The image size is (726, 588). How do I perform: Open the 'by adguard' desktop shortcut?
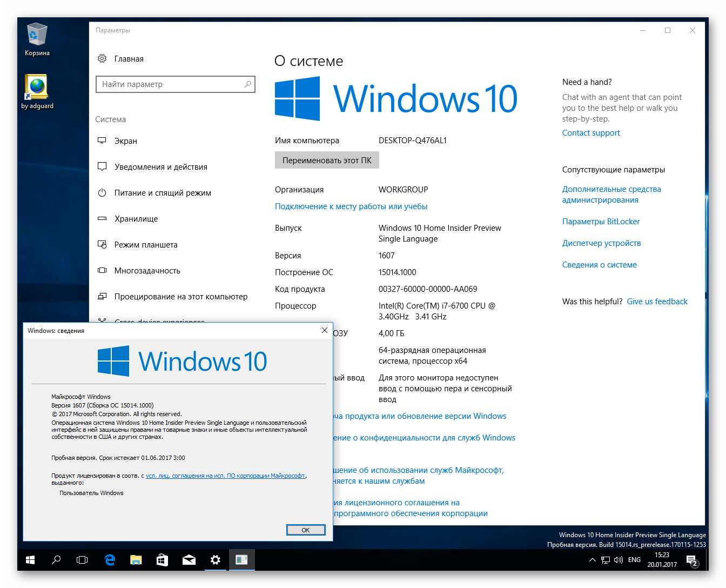[x=37, y=91]
